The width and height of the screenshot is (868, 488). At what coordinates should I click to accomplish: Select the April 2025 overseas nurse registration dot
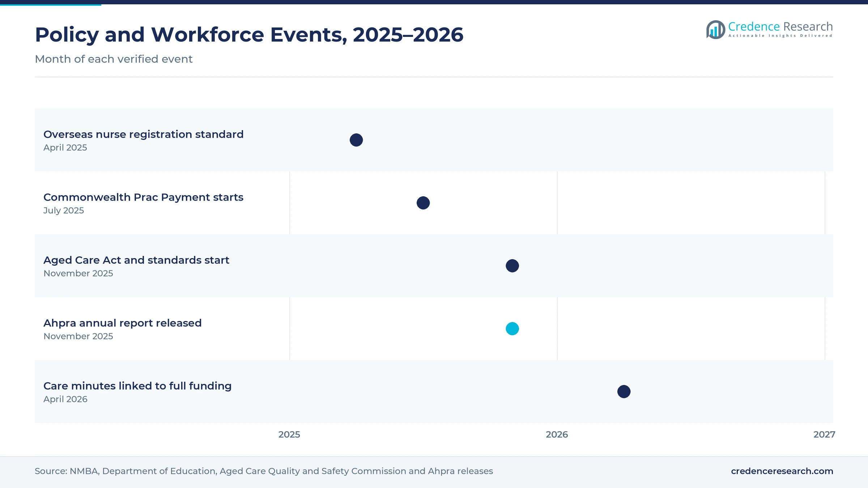click(x=356, y=140)
